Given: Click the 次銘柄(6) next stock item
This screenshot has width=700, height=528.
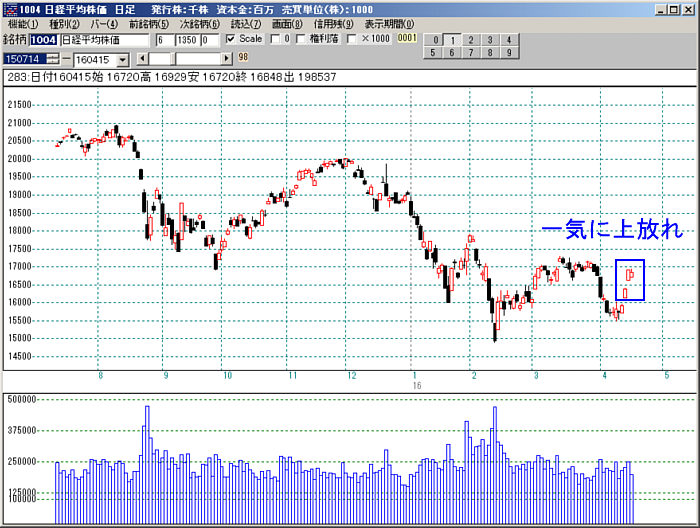Looking at the screenshot, I should 198,23.
